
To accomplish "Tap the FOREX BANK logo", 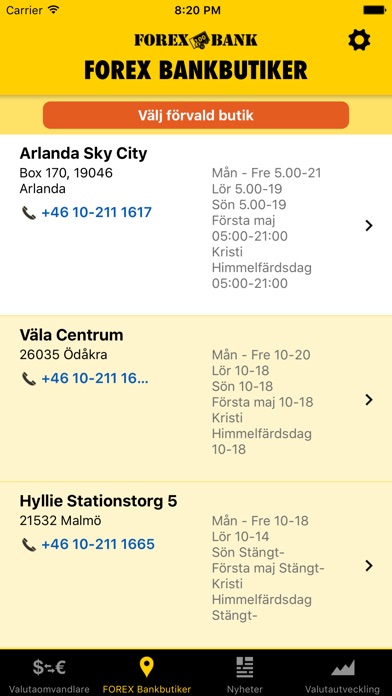I will [x=196, y=40].
